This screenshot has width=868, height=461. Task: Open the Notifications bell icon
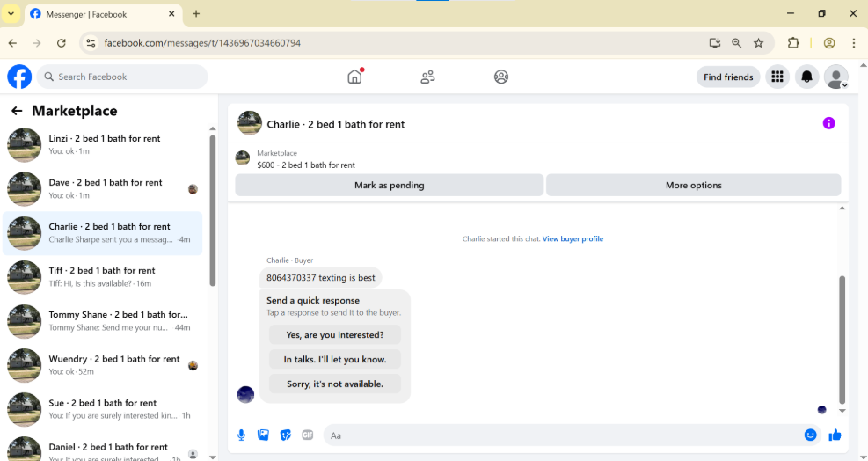tap(806, 77)
